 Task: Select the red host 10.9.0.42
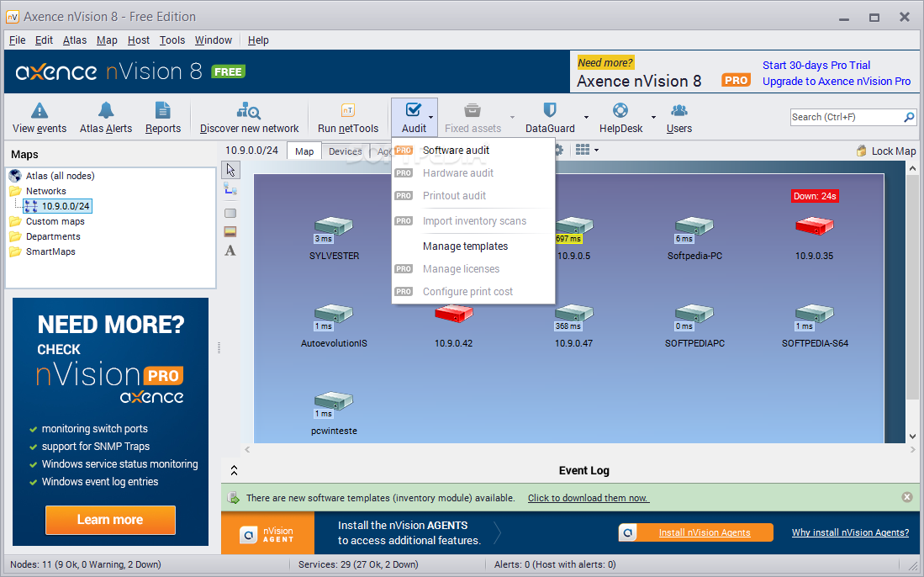pos(454,314)
